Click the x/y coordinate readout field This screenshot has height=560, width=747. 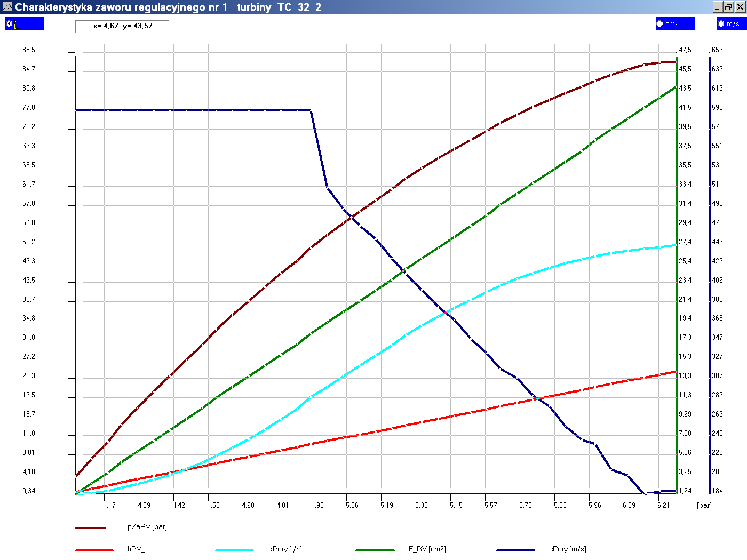point(122,26)
